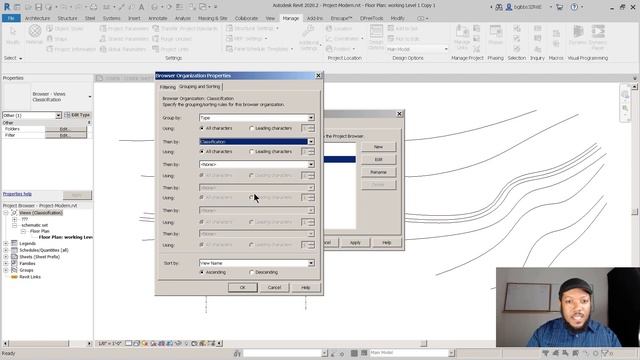Click Edit button for Folders property
Screen dimensions: 640x360
[x=66, y=129]
